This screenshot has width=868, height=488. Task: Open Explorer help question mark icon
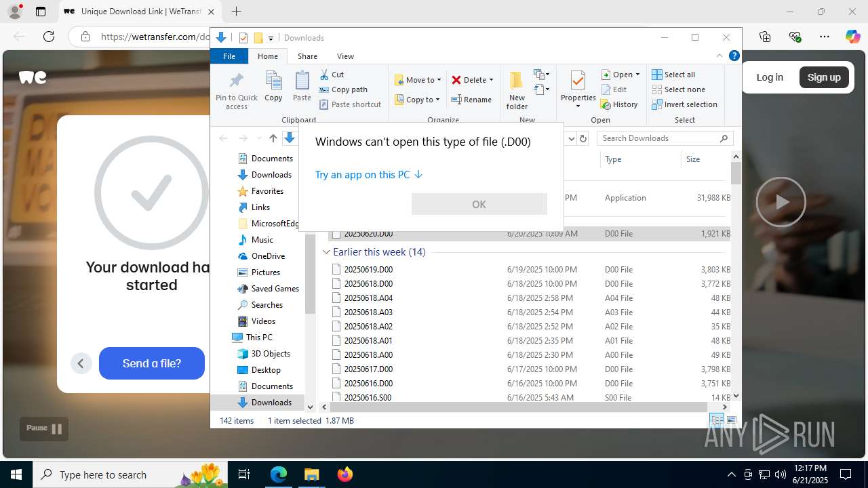click(734, 56)
